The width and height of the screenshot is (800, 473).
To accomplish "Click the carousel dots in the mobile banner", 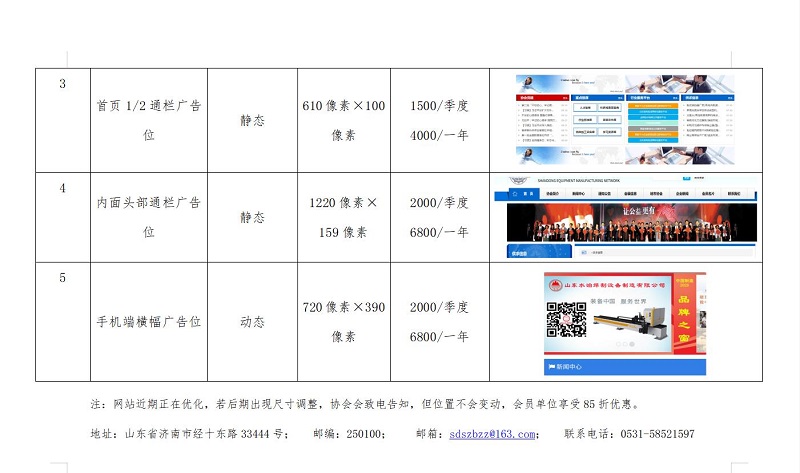I will click(625, 345).
